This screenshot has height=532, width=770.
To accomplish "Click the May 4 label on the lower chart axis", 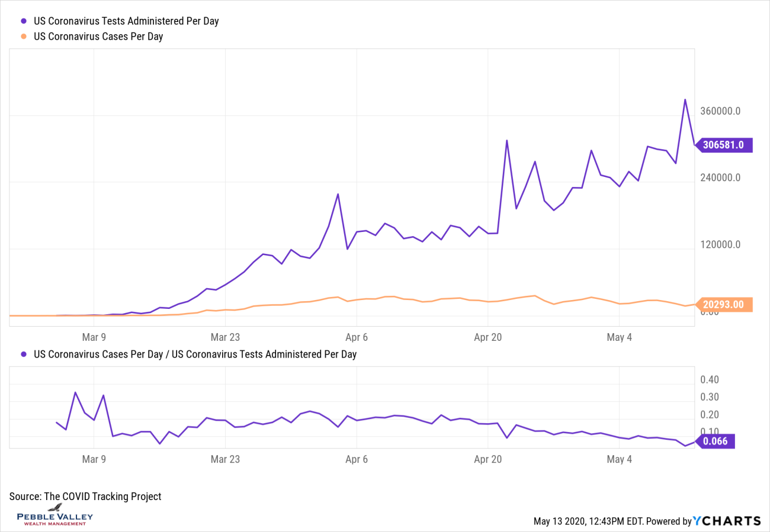I will click(x=618, y=459).
